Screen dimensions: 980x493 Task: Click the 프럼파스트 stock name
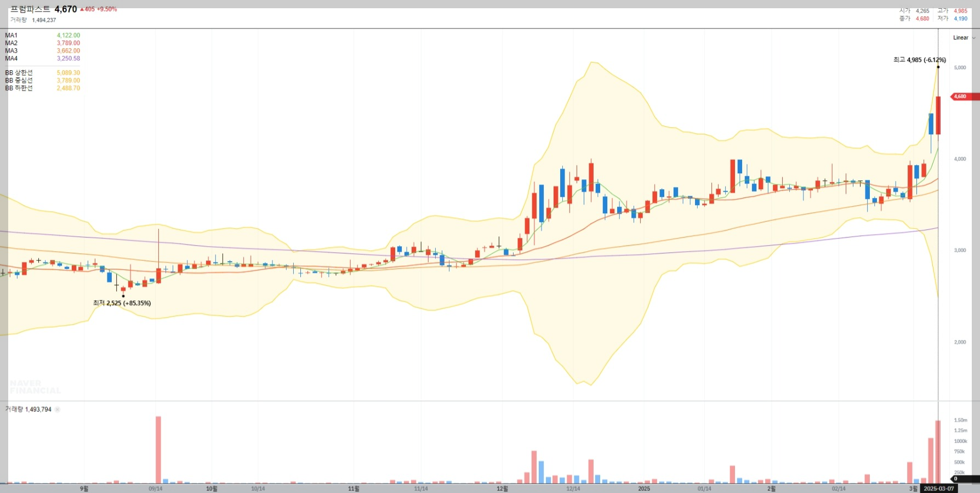click(30, 9)
